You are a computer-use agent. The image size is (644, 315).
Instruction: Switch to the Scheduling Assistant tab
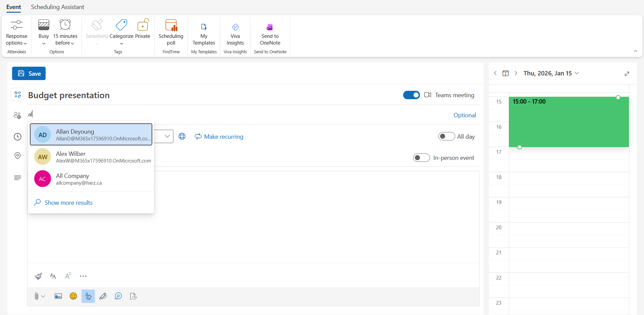coord(57,7)
